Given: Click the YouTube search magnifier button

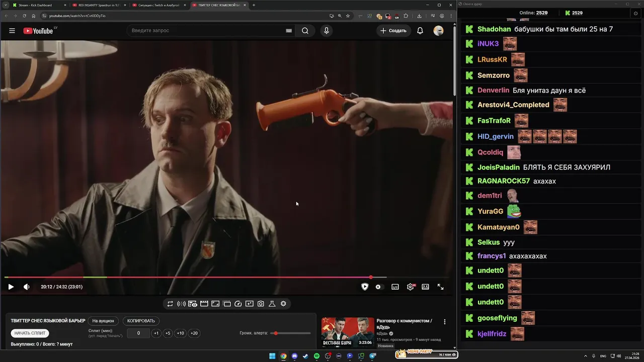Looking at the screenshot, I should (305, 31).
